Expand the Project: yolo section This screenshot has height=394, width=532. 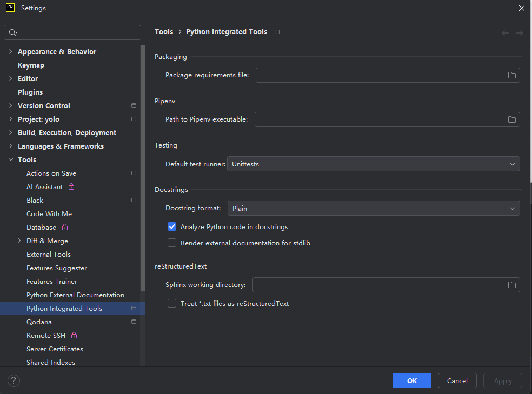click(10, 119)
